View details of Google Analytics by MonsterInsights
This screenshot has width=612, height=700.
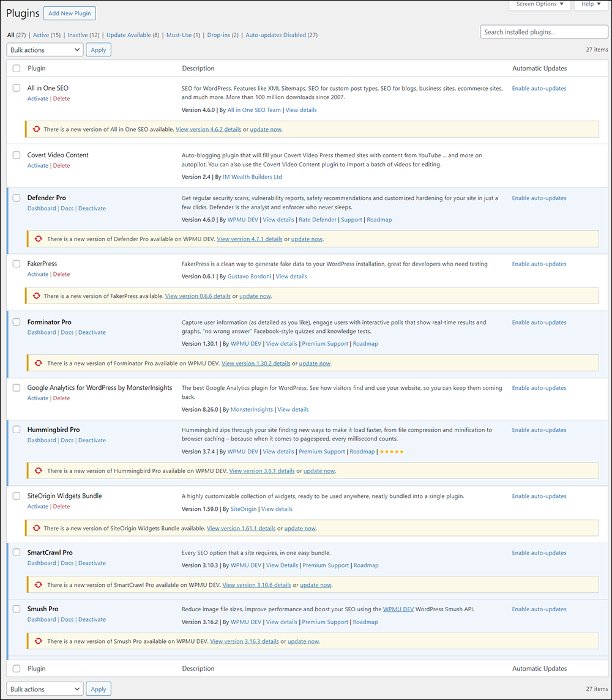coord(293,409)
